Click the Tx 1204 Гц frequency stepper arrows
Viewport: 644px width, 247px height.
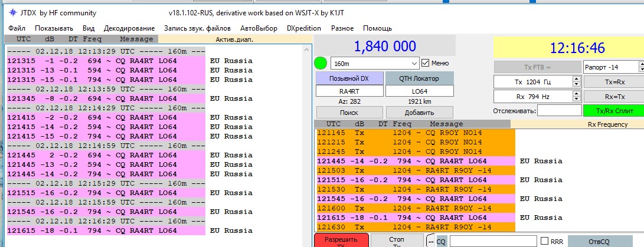tap(576, 81)
